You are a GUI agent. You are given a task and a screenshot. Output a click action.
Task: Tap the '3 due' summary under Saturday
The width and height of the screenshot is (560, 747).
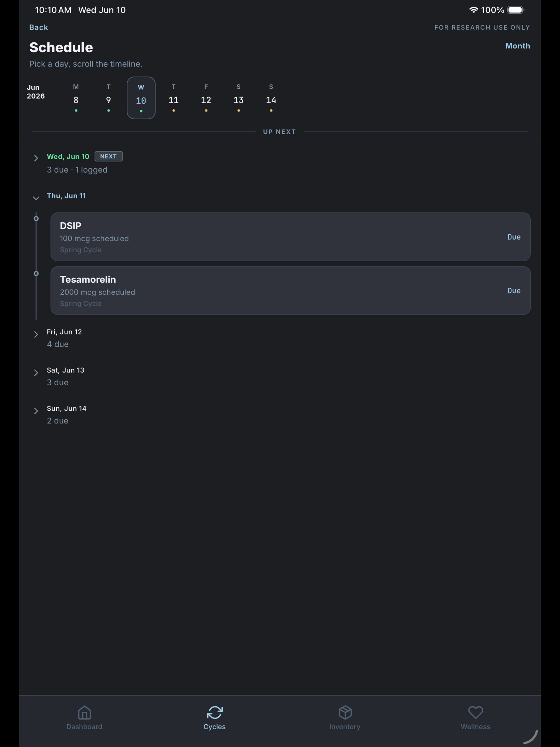pyautogui.click(x=58, y=382)
